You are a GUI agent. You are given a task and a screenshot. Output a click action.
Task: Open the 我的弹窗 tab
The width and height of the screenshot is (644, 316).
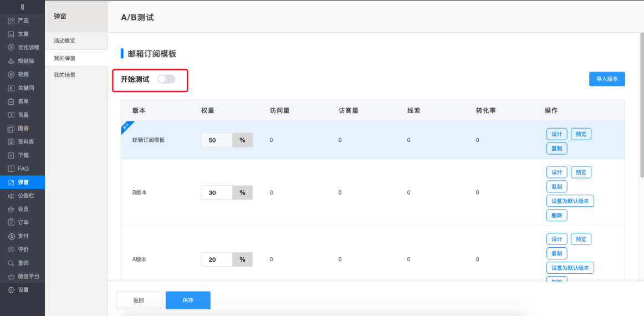76,58
